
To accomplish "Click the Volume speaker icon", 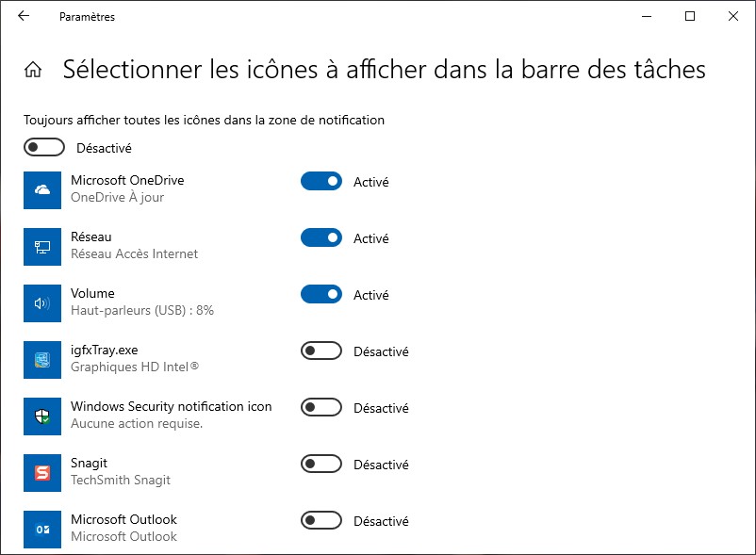I will coord(42,303).
